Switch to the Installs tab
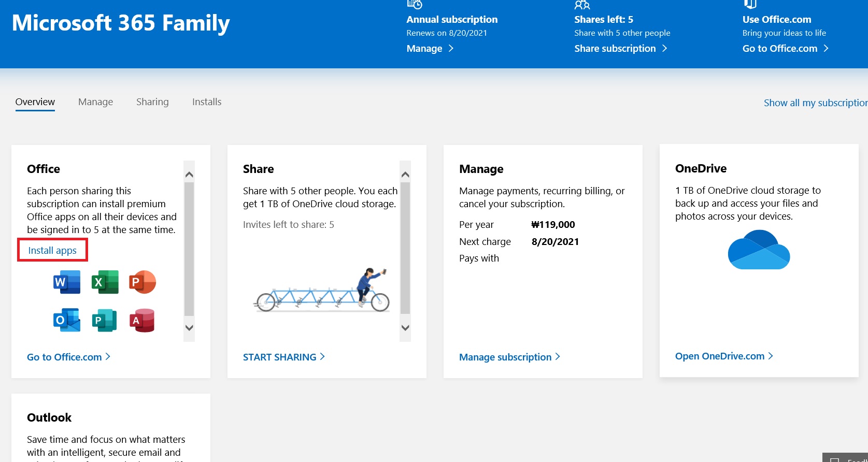868x462 pixels. point(207,102)
